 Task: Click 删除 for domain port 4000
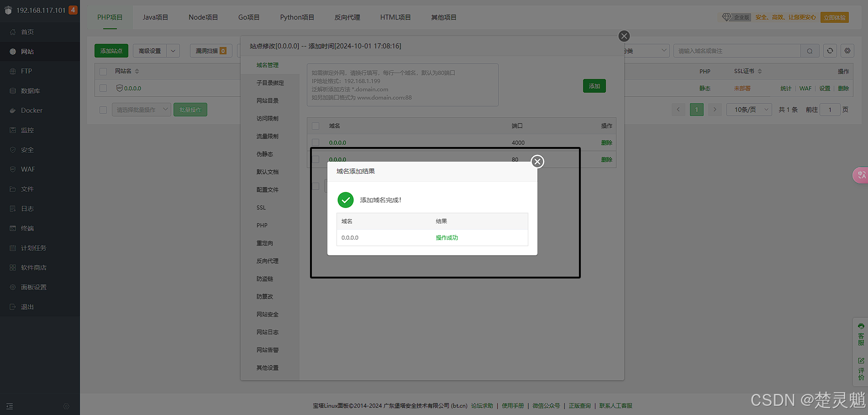[x=607, y=143]
